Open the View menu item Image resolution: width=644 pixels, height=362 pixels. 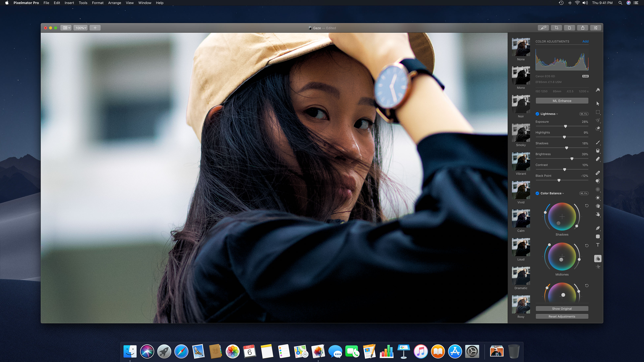pyautogui.click(x=129, y=3)
